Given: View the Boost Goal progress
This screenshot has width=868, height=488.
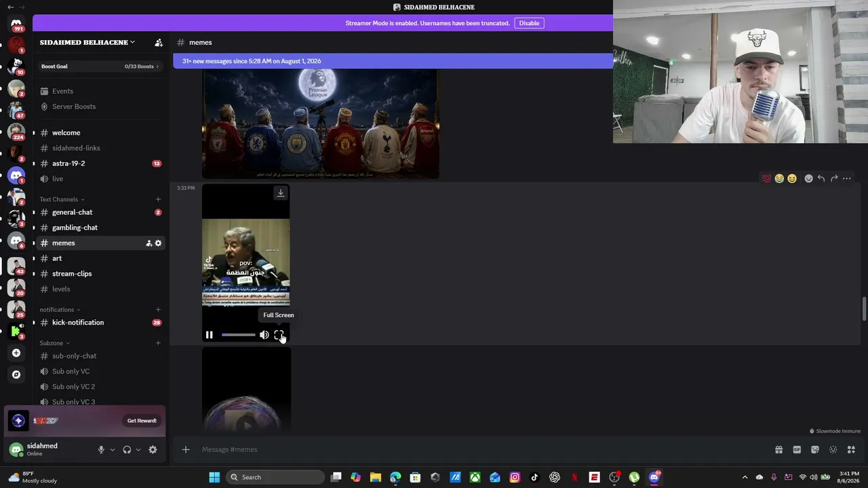Looking at the screenshot, I should coord(100,66).
